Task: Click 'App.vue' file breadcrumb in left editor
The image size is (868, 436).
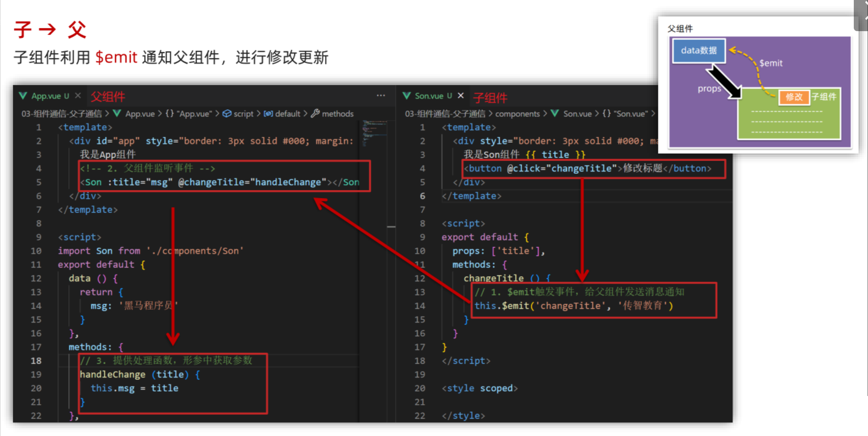Action: (134, 114)
